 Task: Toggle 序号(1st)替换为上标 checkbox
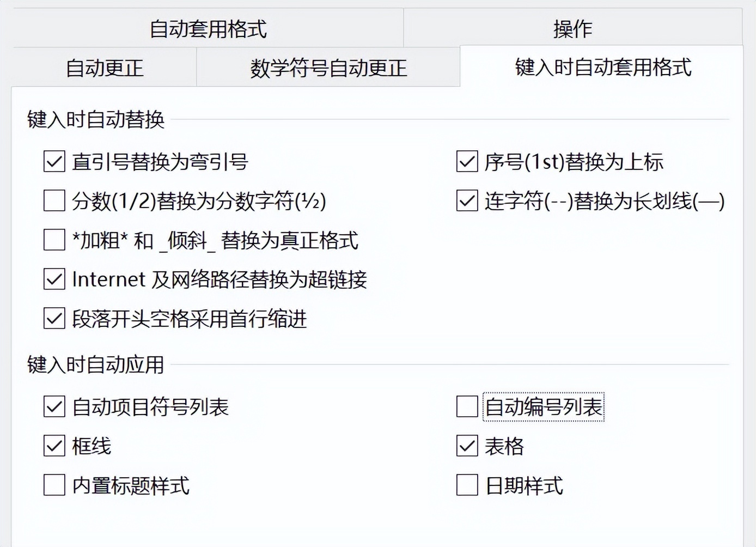pos(467,162)
